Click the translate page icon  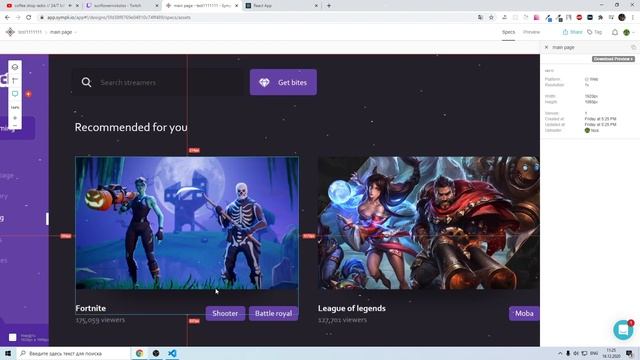point(480,18)
